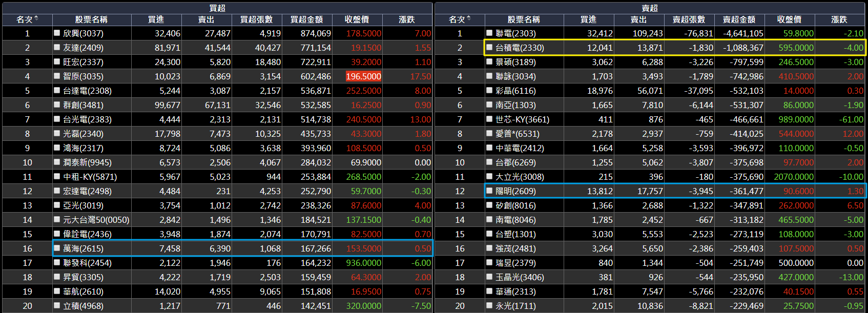Open stock 中華電(2412)

coord(520,148)
